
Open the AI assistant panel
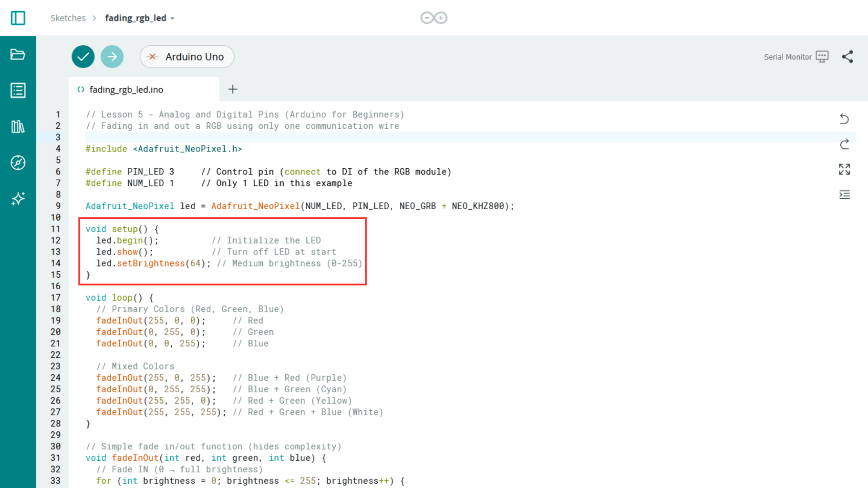point(18,199)
